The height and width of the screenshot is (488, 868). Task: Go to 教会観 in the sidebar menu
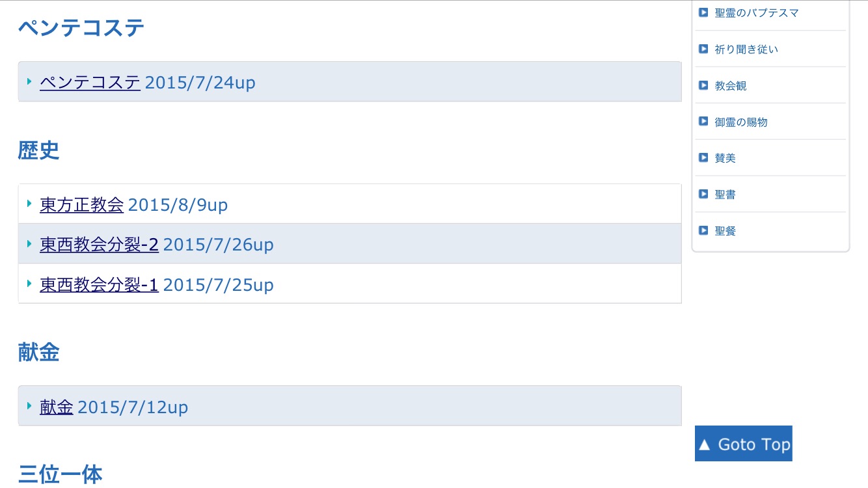tap(730, 86)
